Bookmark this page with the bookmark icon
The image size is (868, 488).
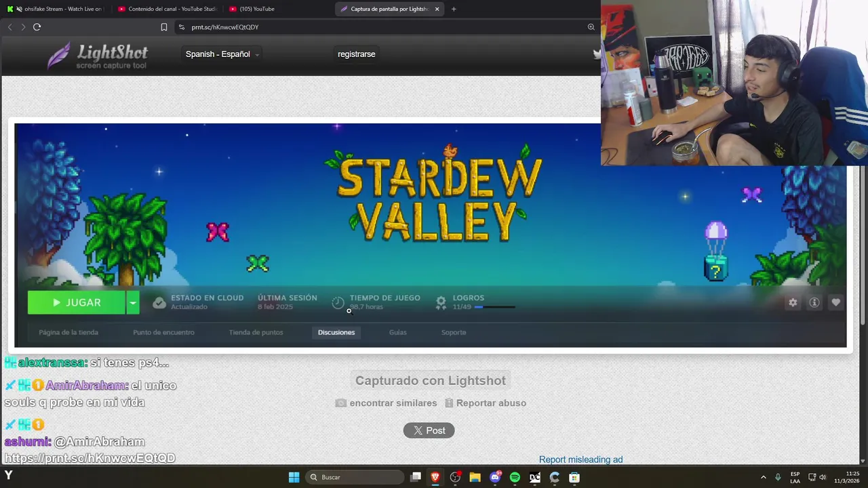tap(164, 27)
